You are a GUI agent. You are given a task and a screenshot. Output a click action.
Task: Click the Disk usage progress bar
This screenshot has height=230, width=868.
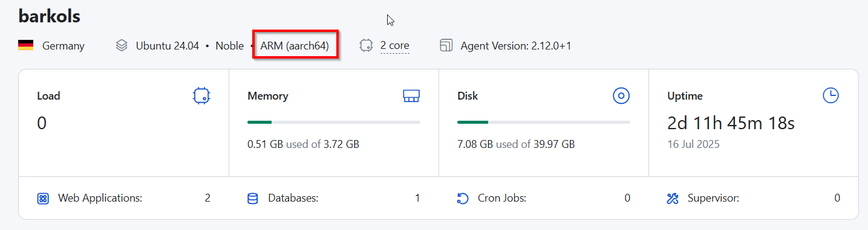coord(544,123)
